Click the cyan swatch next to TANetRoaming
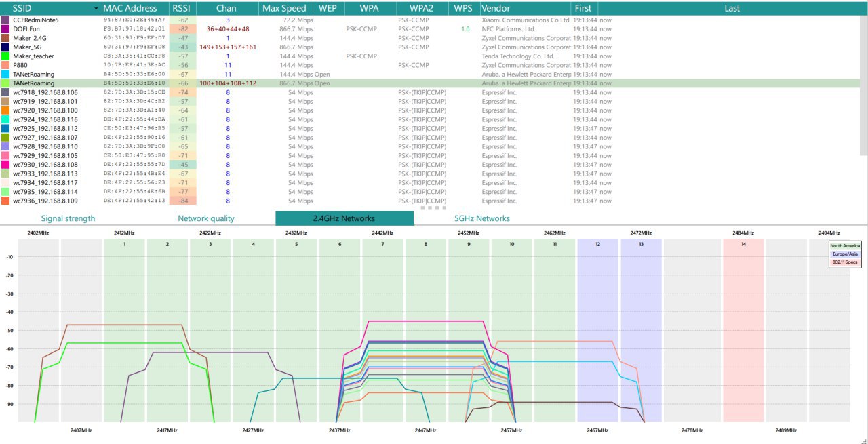 (5, 74)
